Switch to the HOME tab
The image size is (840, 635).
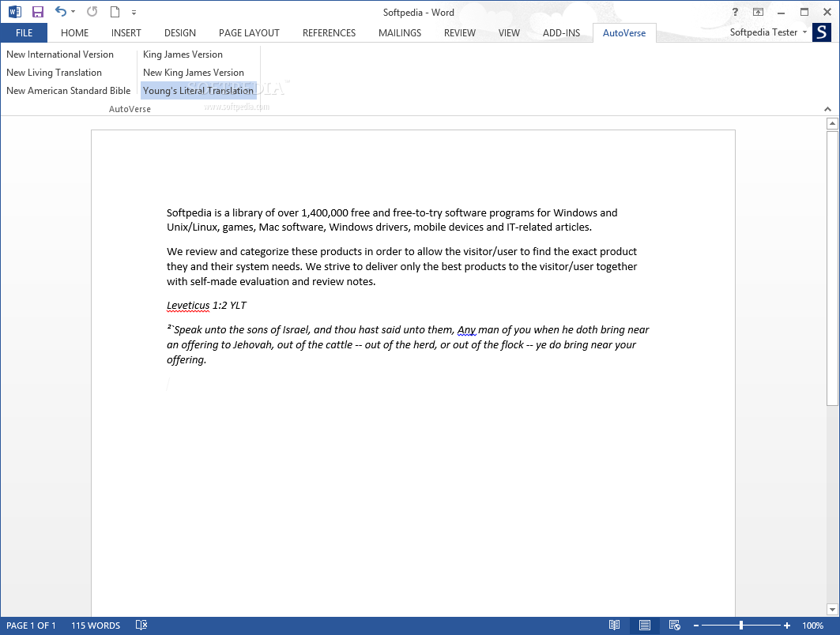74,32
